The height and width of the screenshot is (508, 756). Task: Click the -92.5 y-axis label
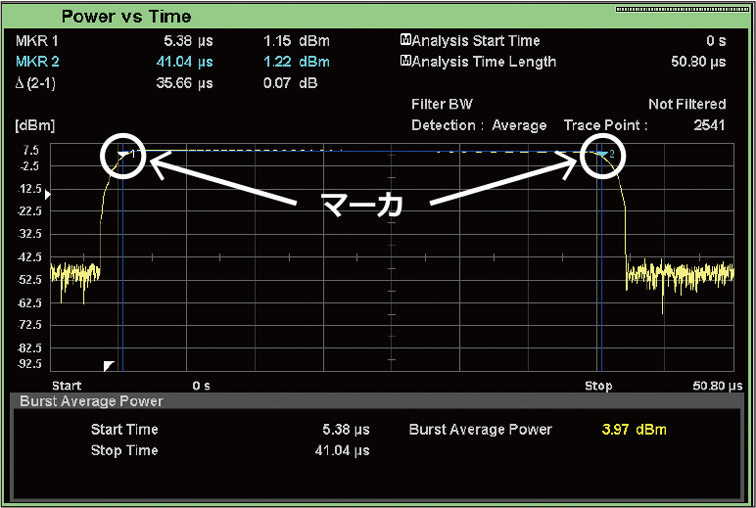(x=29, y=363)
